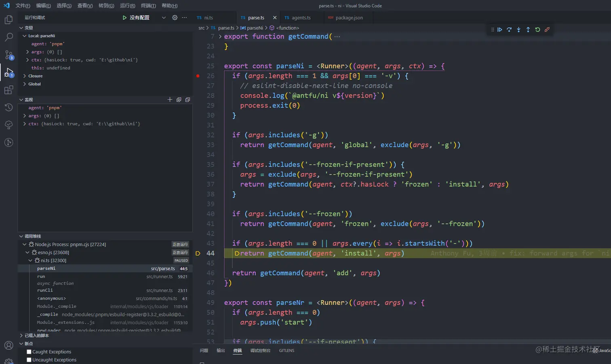
Task: Open the Terminal menu
Action: [x=148, y=6]
